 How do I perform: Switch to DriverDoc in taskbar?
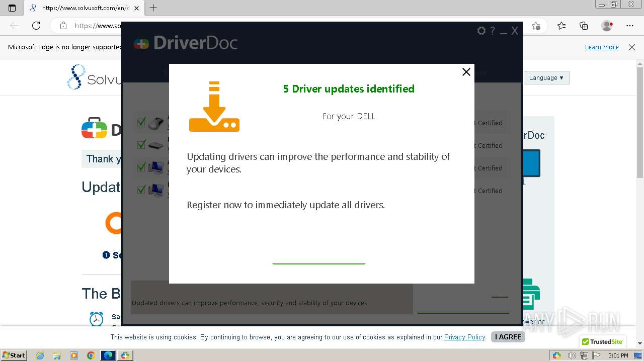click(125, 355)
